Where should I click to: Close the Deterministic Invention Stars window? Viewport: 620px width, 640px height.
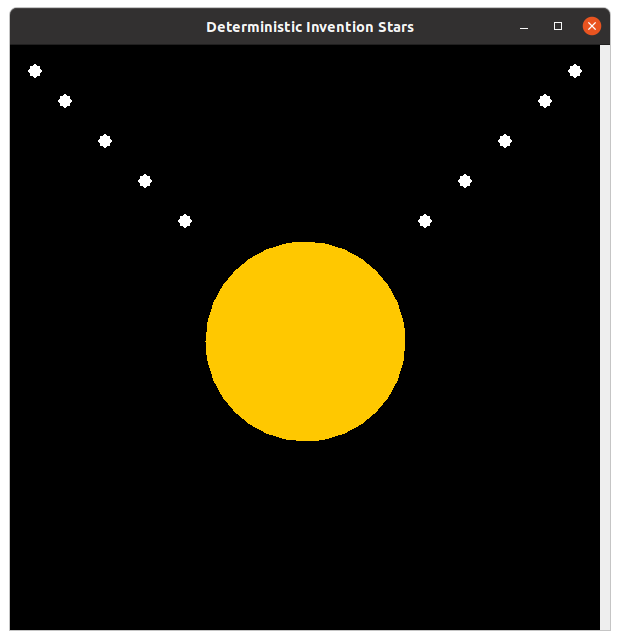[x=592, y=27]
